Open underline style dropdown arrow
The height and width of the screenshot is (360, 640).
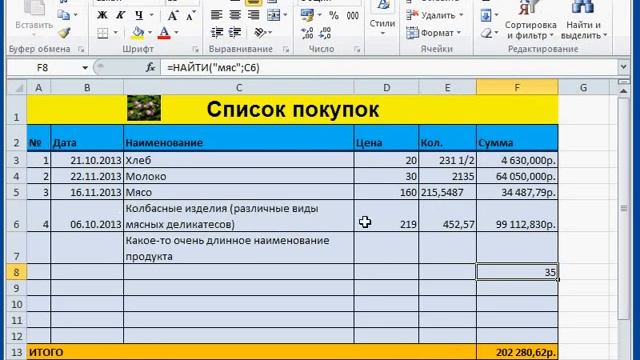pos(151,16)
